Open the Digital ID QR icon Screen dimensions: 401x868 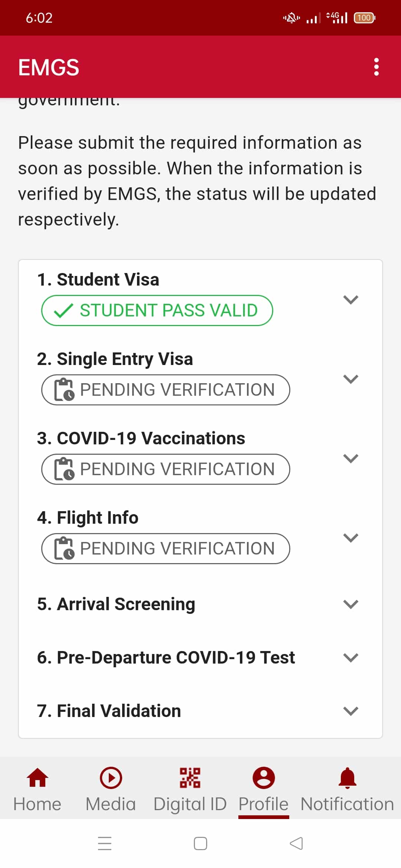190,777
